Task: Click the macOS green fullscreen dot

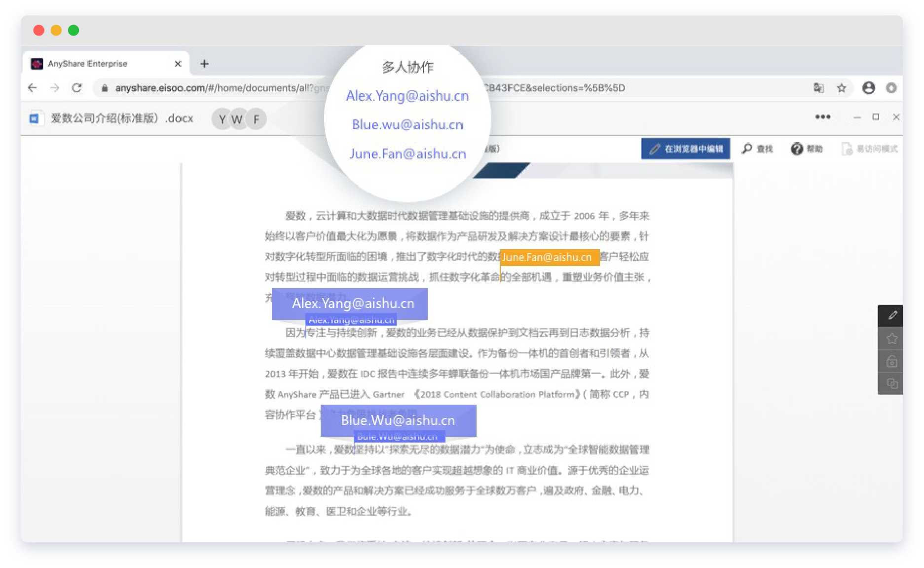Action: [74, 30]
